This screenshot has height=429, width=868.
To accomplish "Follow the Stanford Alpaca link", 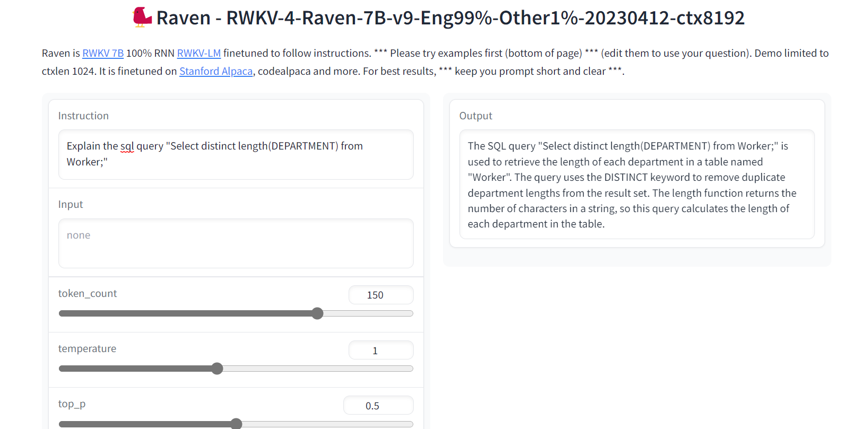I will tap(216, 71).
